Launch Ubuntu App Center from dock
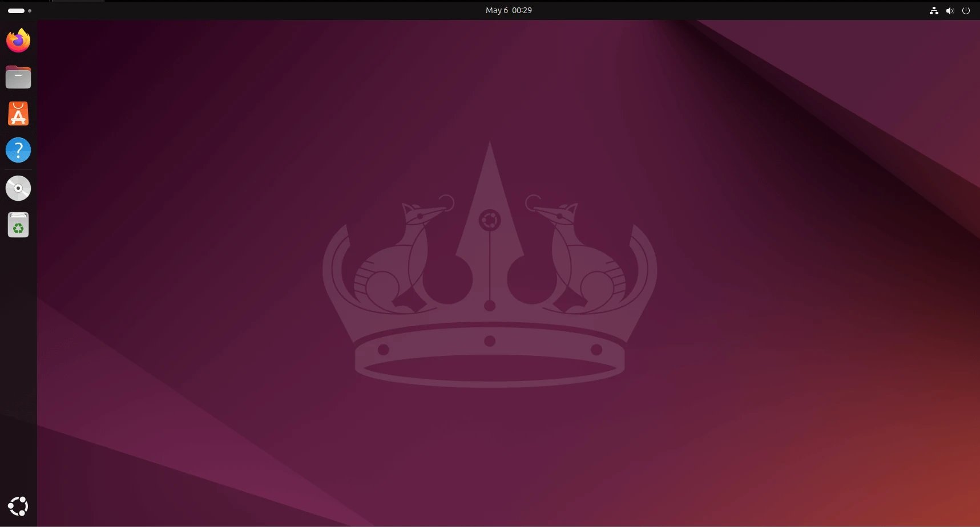Viewport: 980px width, 527px height. (x=18, y=113)
